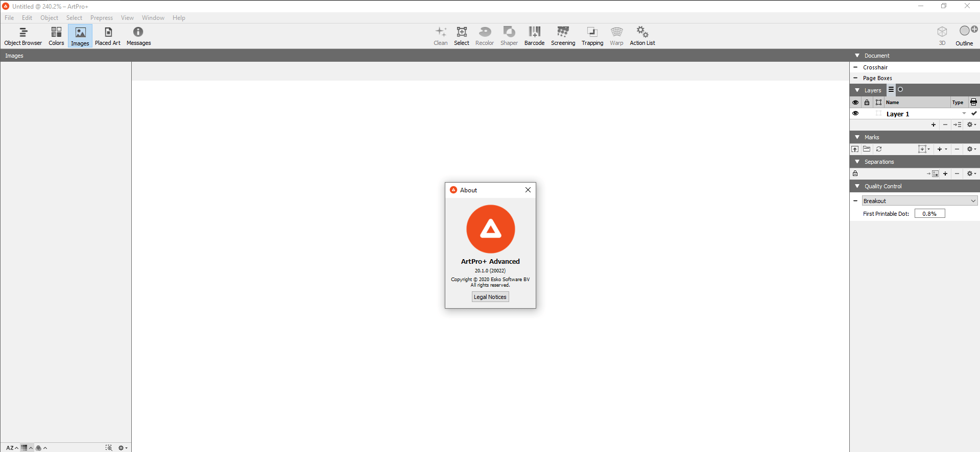Collapse the Separations section
980x452 pixels.
tap(857, 162)
